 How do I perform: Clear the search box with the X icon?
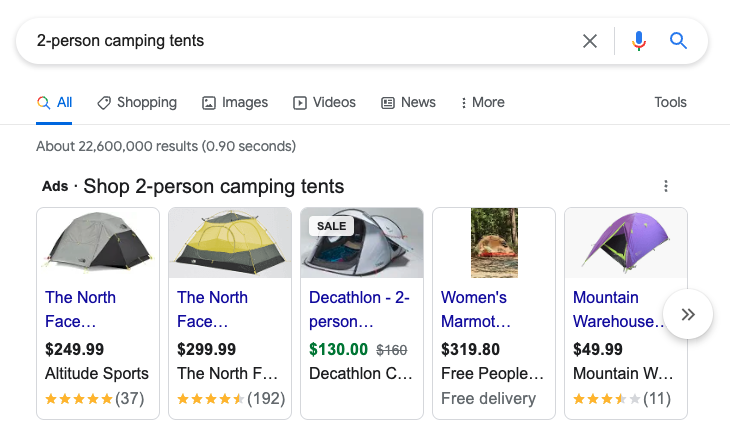(590, 41)
